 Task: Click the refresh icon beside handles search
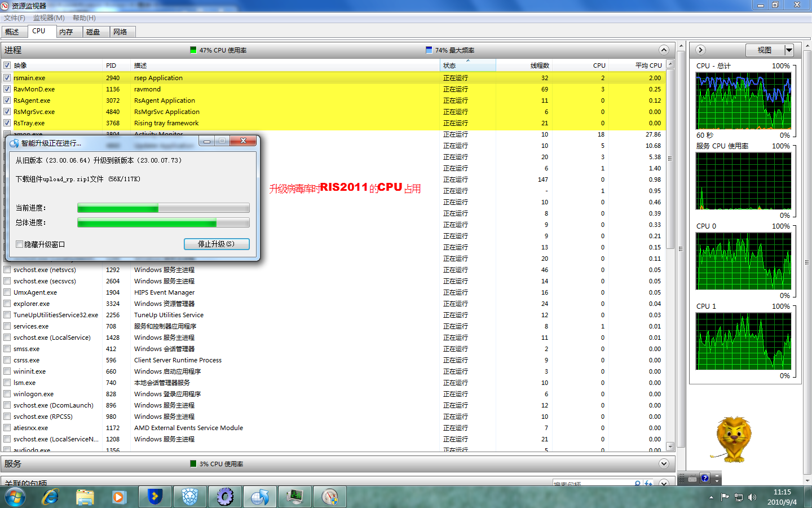tap(648, 484)
